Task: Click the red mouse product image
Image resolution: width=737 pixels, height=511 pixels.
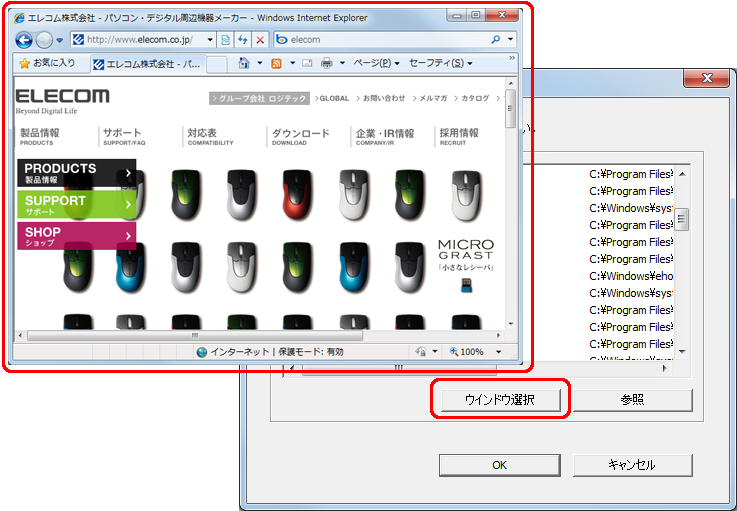Action: pyautogui.click(x=297, y=195)
